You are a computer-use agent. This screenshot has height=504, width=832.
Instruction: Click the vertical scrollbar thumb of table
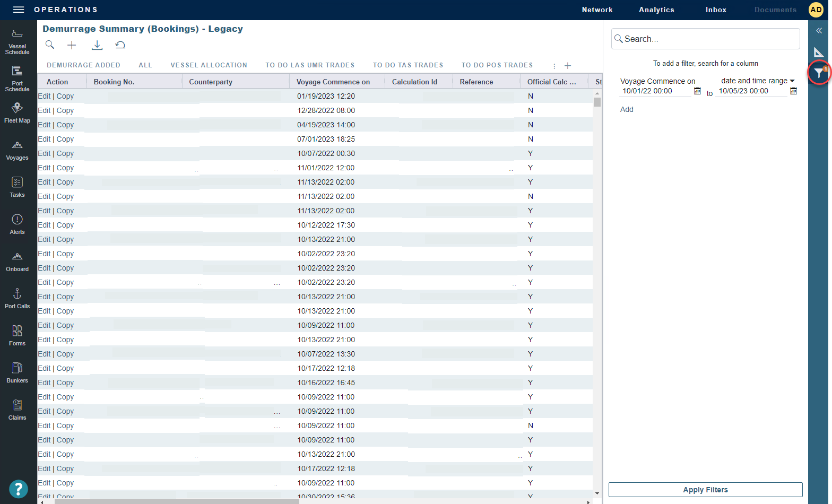[x=597, y=102]
